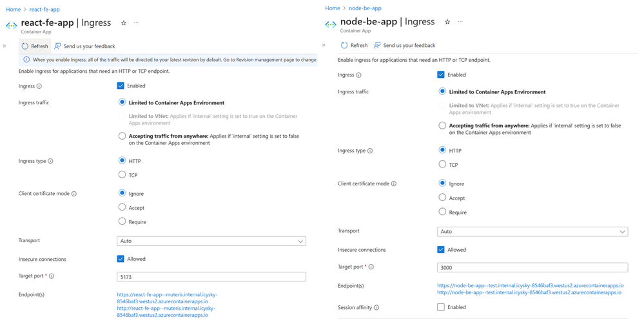
Task: Select Limited to Container Apps Environment in react-fe-app
Action: point(122,102)
